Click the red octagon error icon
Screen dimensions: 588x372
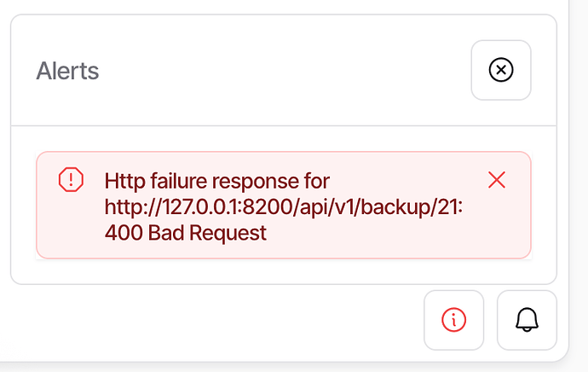click(x=71, y=179)
